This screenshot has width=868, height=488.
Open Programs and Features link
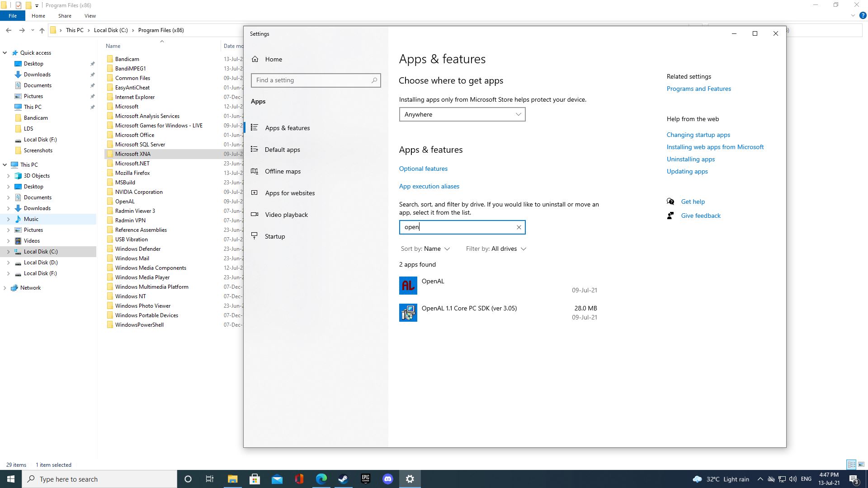(698, 89)
